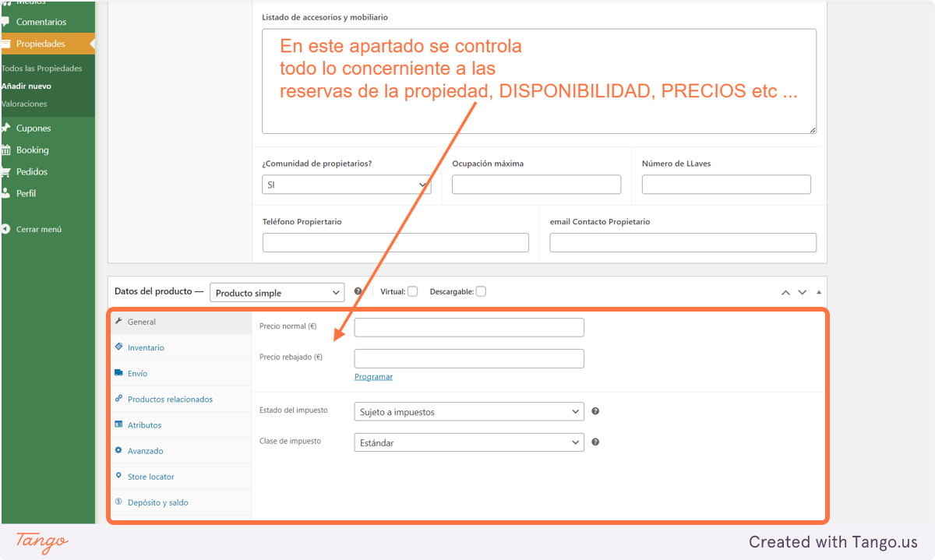Viewport: 935px width, 560px height.
Task: Switch to the Productos relacionados tab
Action: 181,399
